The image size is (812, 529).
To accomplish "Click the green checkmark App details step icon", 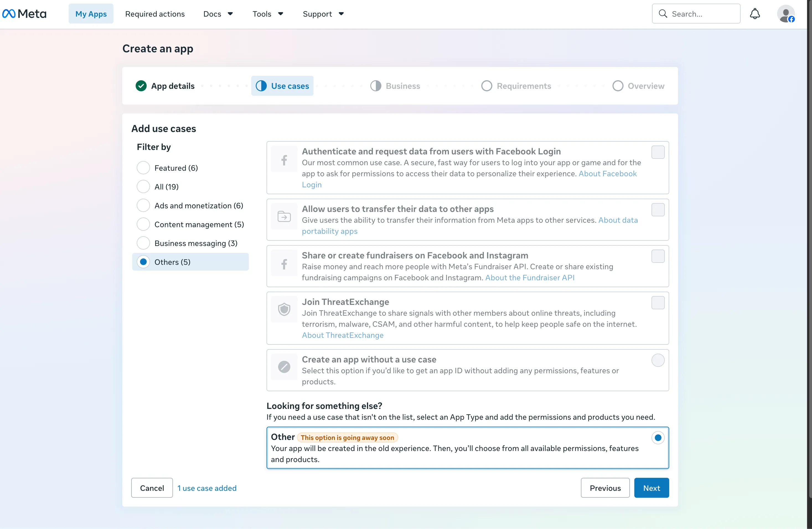I will [141, 86].
